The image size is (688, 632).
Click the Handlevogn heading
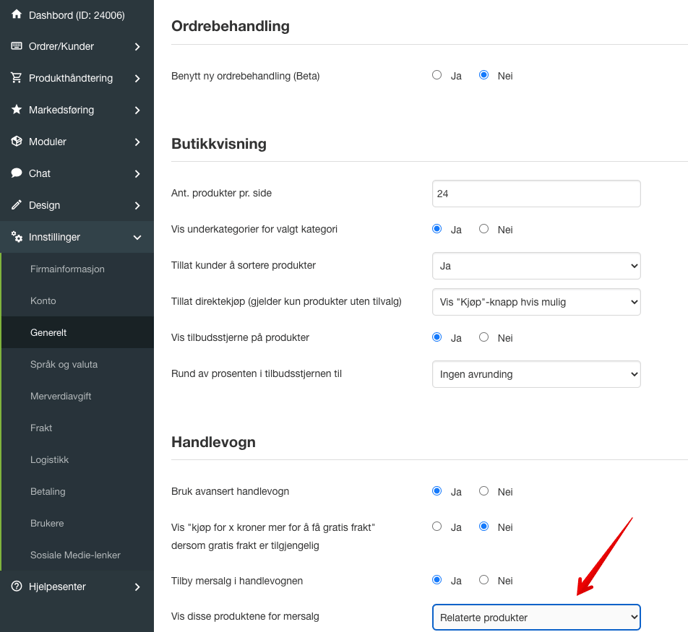(214, 442)
